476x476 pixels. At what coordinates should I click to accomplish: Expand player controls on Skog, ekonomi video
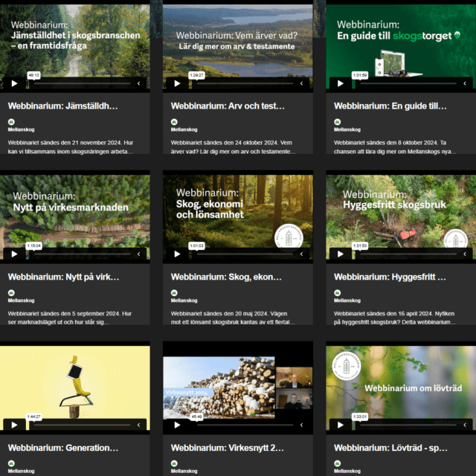coord(302,254)
